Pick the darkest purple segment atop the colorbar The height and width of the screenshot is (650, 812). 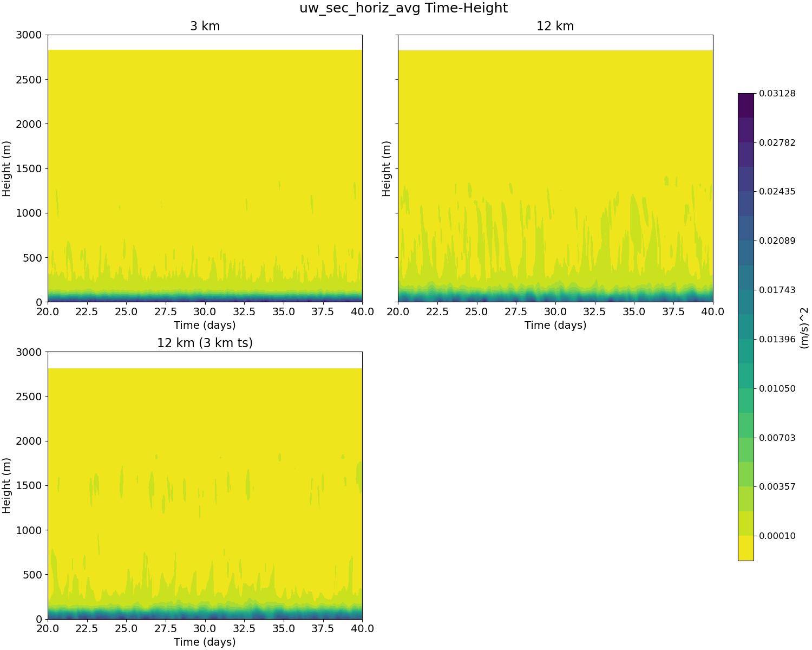[x=745, y=105]
